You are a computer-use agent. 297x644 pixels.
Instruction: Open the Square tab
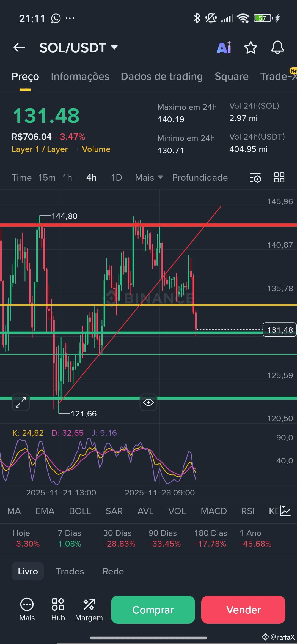(232, 77)
